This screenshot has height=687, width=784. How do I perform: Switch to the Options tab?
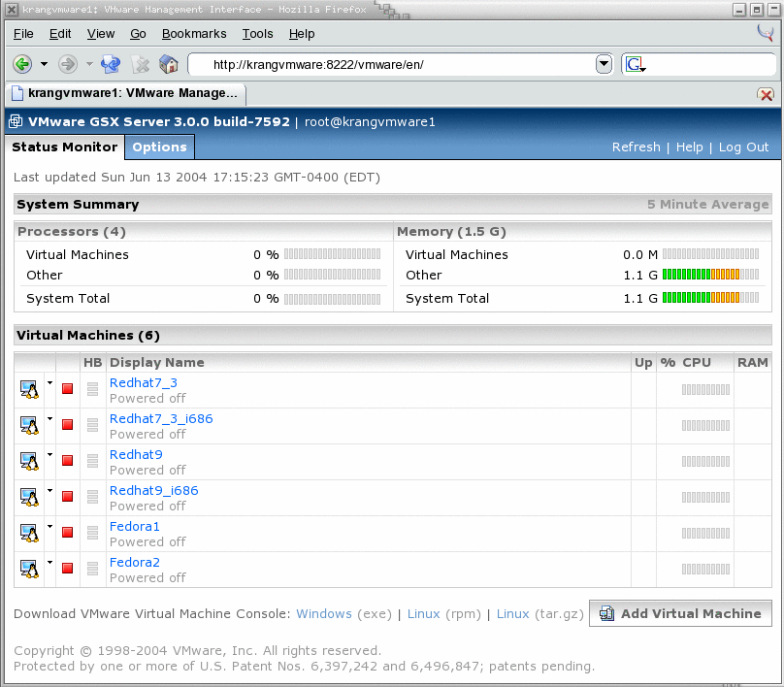159,147
